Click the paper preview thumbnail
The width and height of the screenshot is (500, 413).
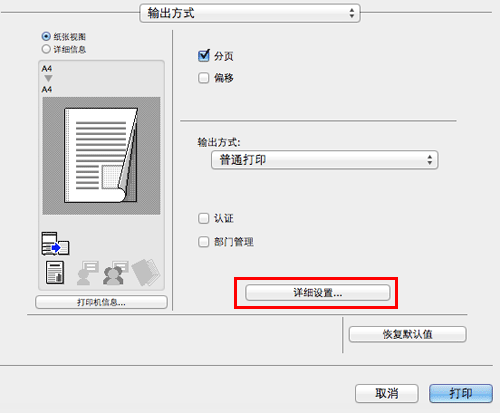[101, 156]
